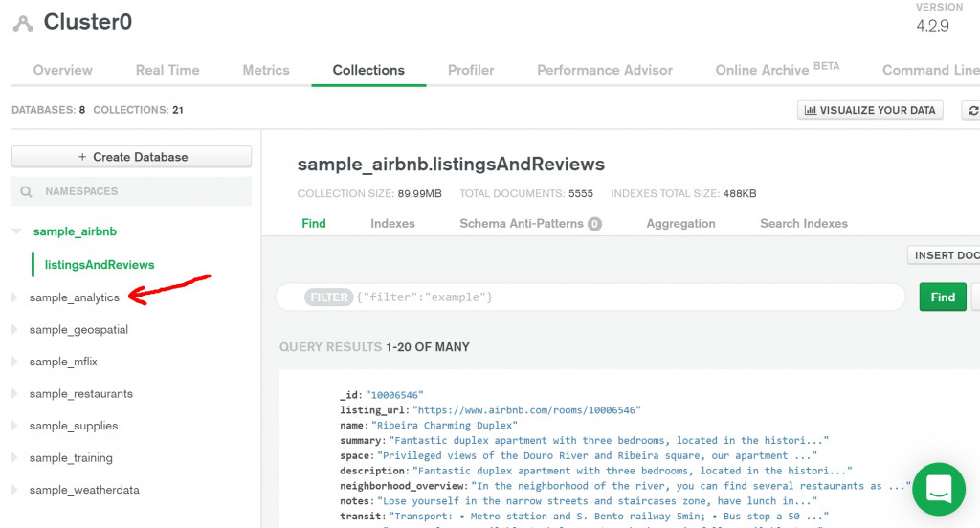Click Visualize Your Data button
This screenshot has height=528, width=980.
(870, 110)
